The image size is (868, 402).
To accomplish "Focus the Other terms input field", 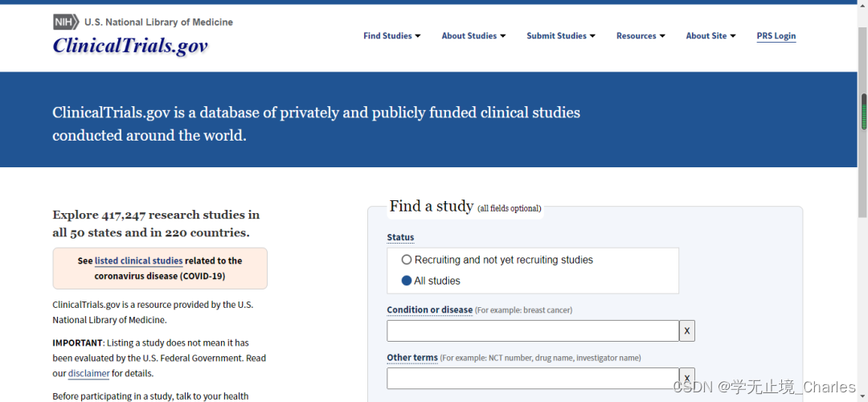I will [x=533, y=379].
